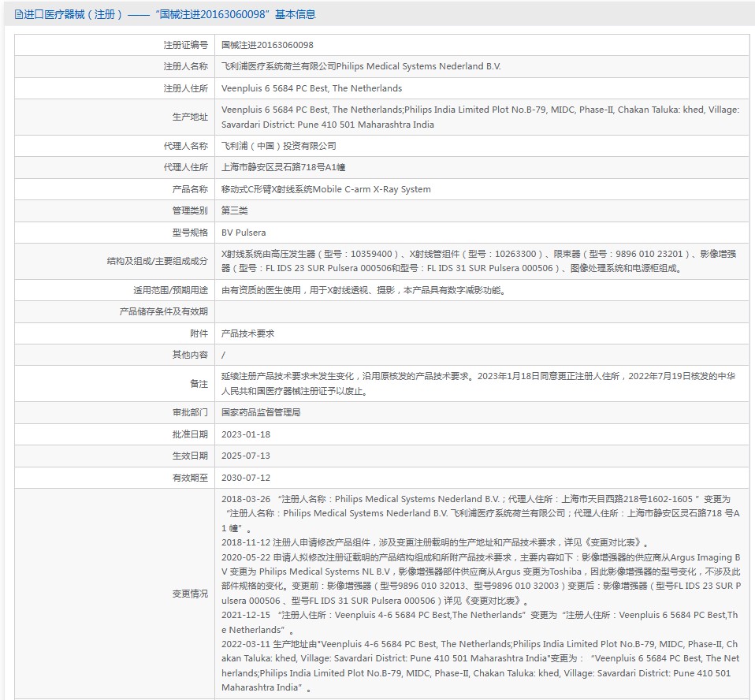Screen dimensions: 755x700
Task: Select the composition text starting X射线系统由高压发生器
Action: coord(478,261)
